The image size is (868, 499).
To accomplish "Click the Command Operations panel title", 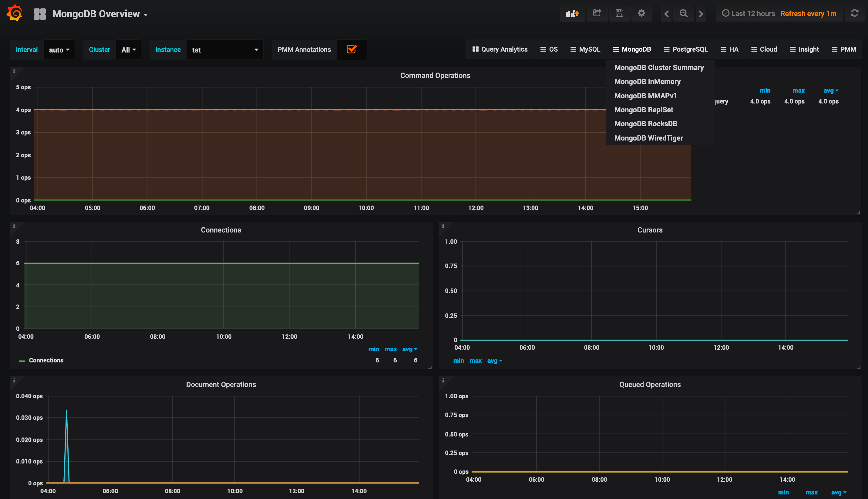I will [x=435, y=75].
